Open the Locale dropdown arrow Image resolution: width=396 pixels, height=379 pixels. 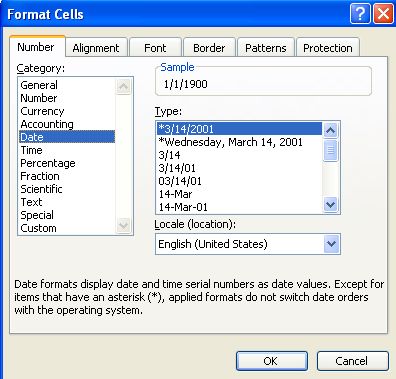pyautogui.click(x=331, y=244)
